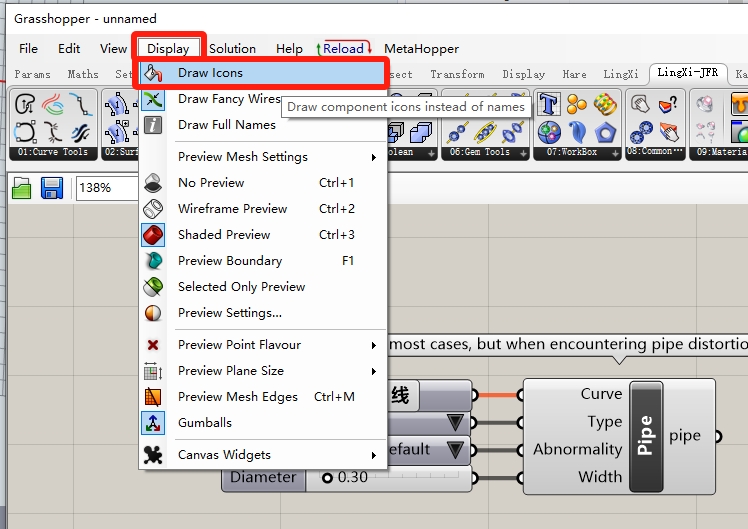Click the Abnormality input of Pipe component
Screen dimensions: 748x529
pyautogui.click(x=578, y=449)
